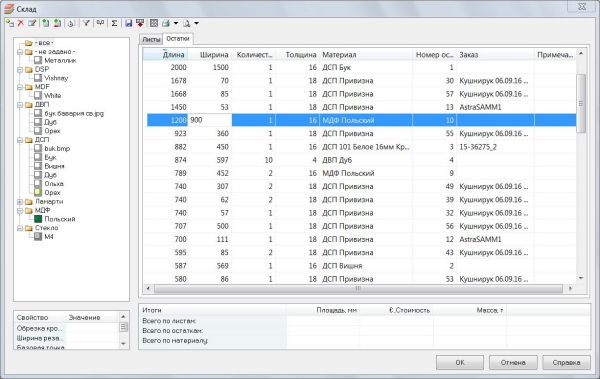Click the printer icon
The height and width of the screenshot is (379, 600).
click(166, 23)
